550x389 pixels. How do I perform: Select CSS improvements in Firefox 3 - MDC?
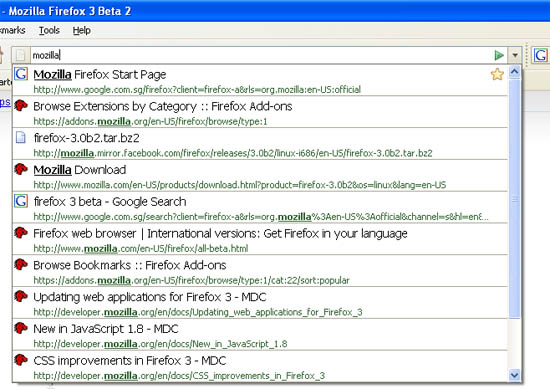click(130, 361)
